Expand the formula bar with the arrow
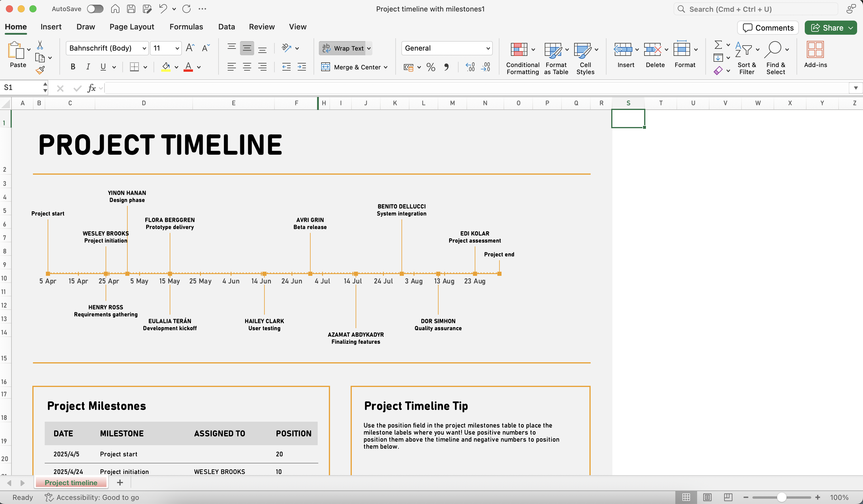Screen dimensions: 863x504 pyautogui.click(x=855, y=88)
